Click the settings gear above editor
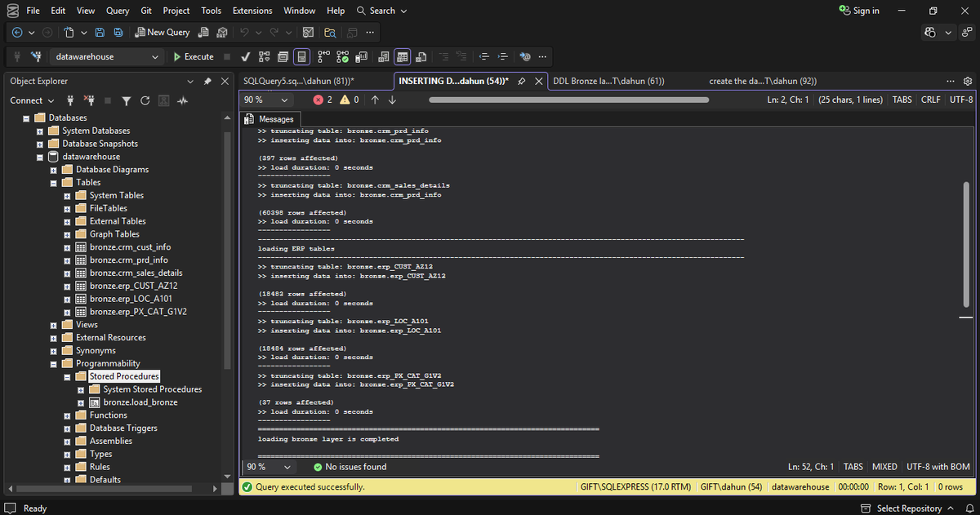The width and height of the screenshot is (980, 515). [968, 81]
